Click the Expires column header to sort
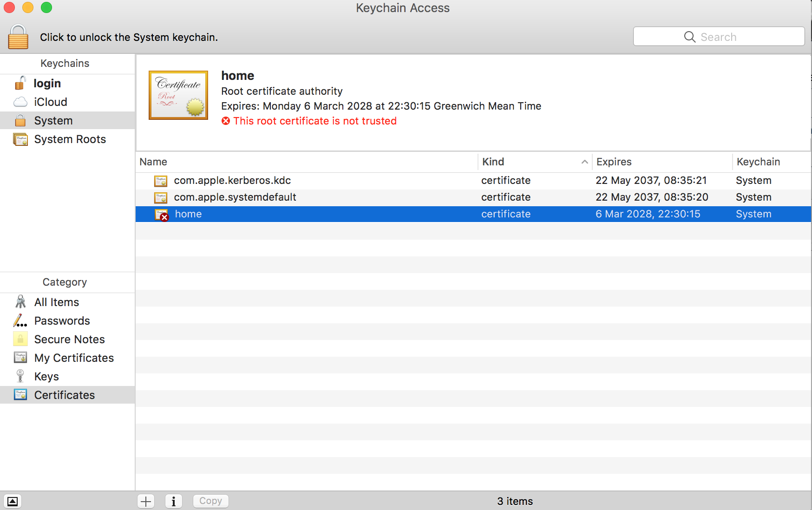Viewport: 812px width, 510px height. click(614, 162)
